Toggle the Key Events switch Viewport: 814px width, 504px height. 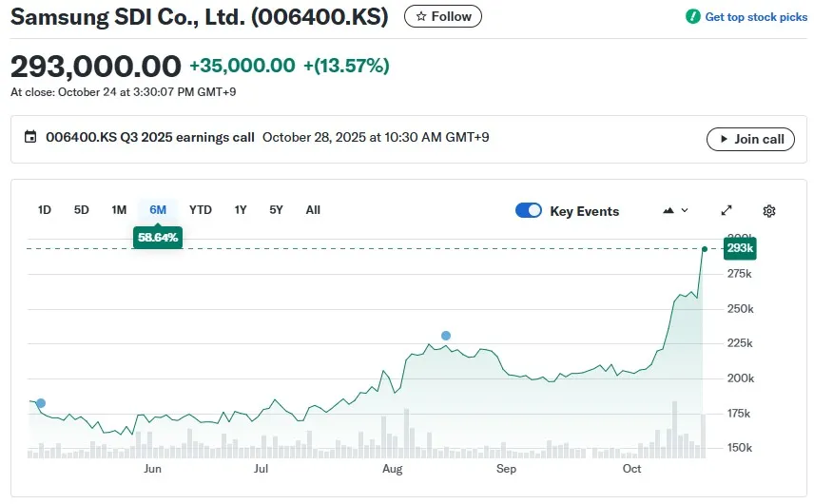point(529,211)
